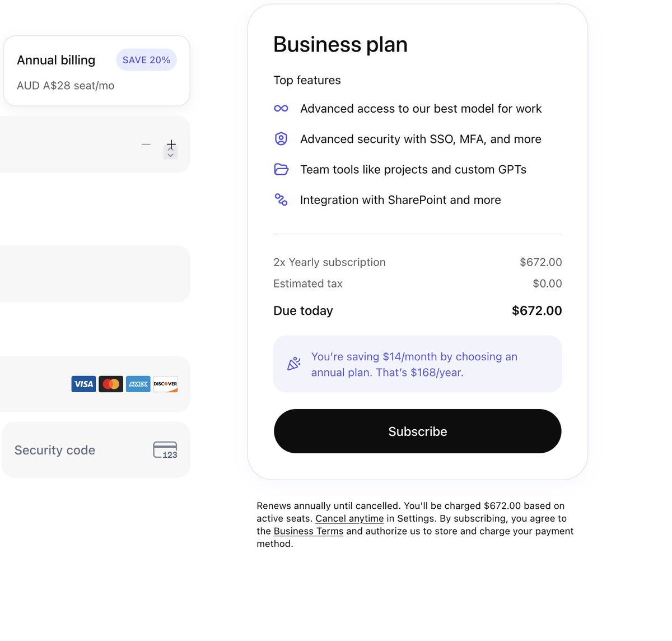Click the American Express logo
672x641 pixels.
tap(138, 384)
